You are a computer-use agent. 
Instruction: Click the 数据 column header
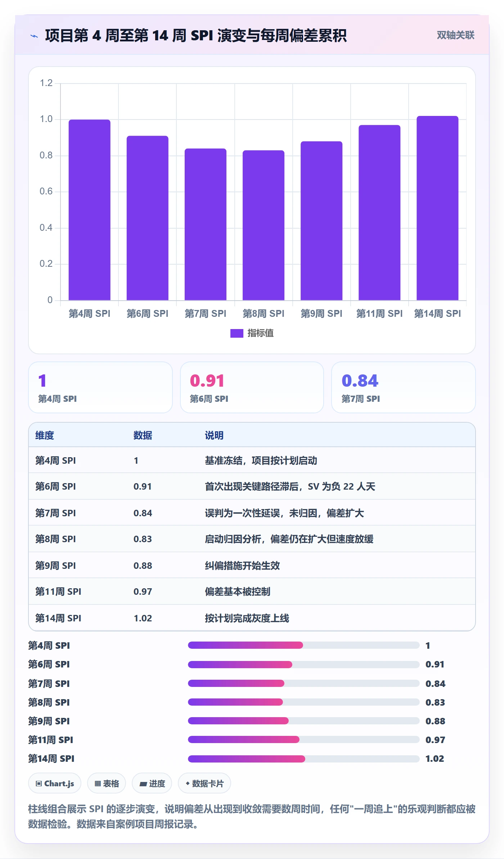(x=143, y=435)
